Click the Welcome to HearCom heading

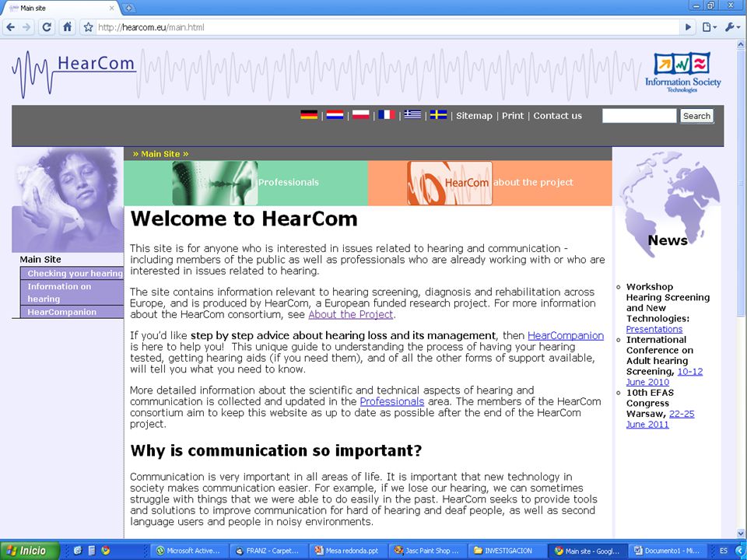(244, 219)
